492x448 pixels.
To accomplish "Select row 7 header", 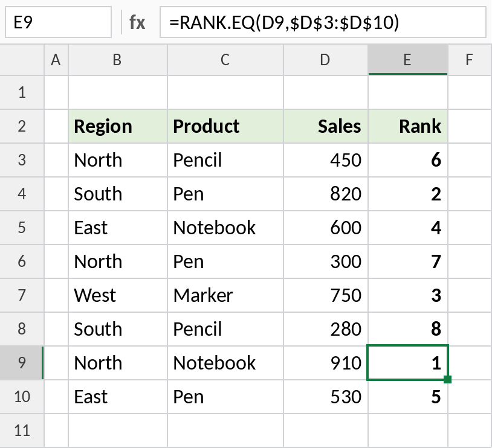I will click(22, 295).
